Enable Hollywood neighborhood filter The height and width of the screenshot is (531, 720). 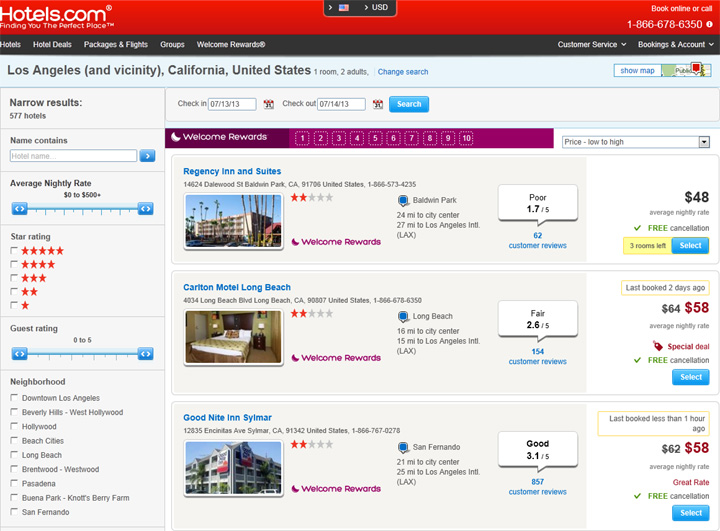pos(14,426)
